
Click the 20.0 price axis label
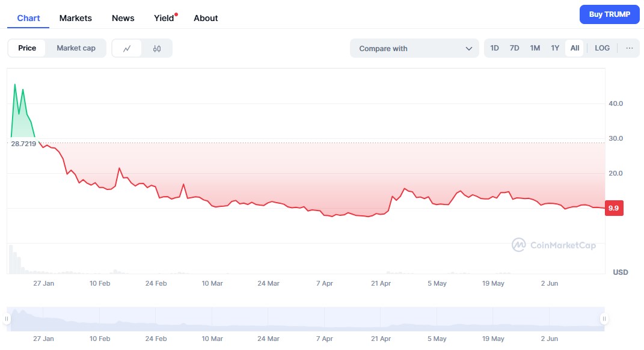click(x=616, y=173)
